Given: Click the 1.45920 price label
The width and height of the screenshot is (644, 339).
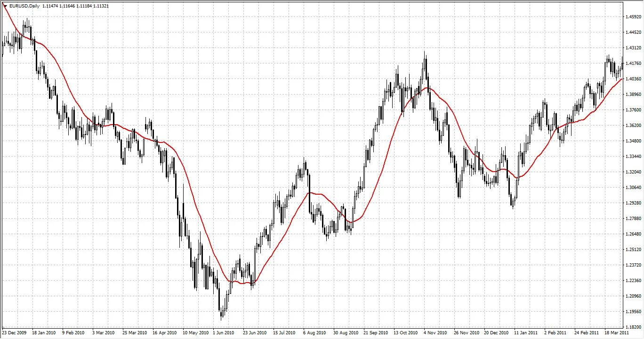Looking at the screenshot, I should (x=633, y=17).
